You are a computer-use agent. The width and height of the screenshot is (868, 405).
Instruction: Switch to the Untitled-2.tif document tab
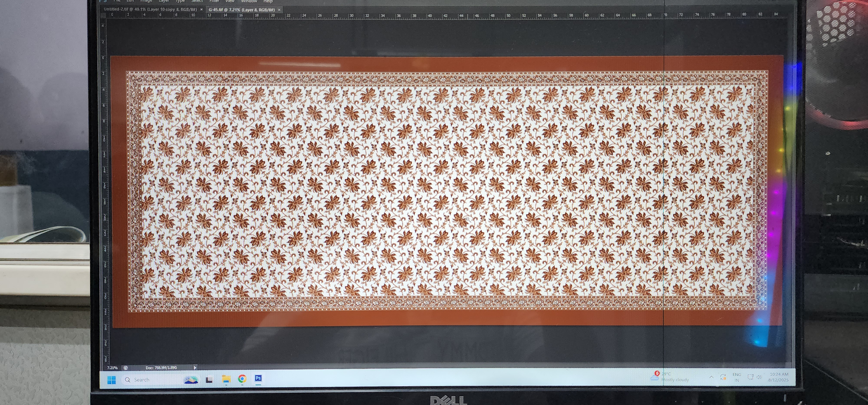[x=150, y=9]
